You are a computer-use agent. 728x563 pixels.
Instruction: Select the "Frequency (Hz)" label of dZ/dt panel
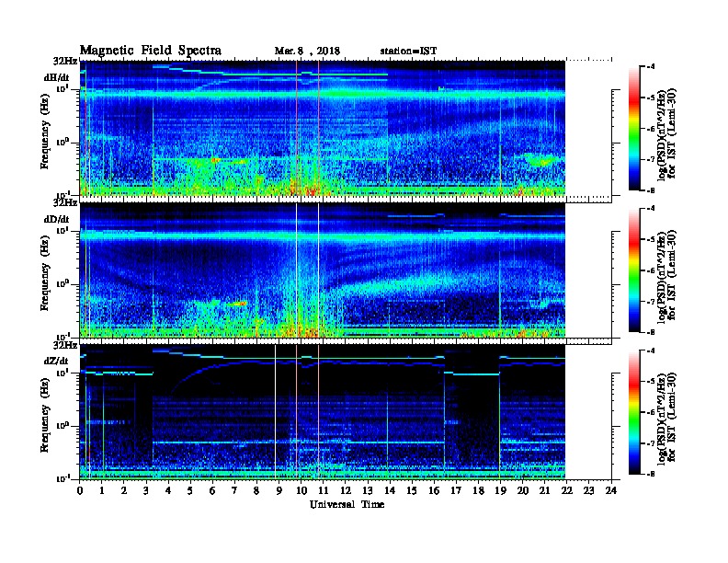point(44,415)
